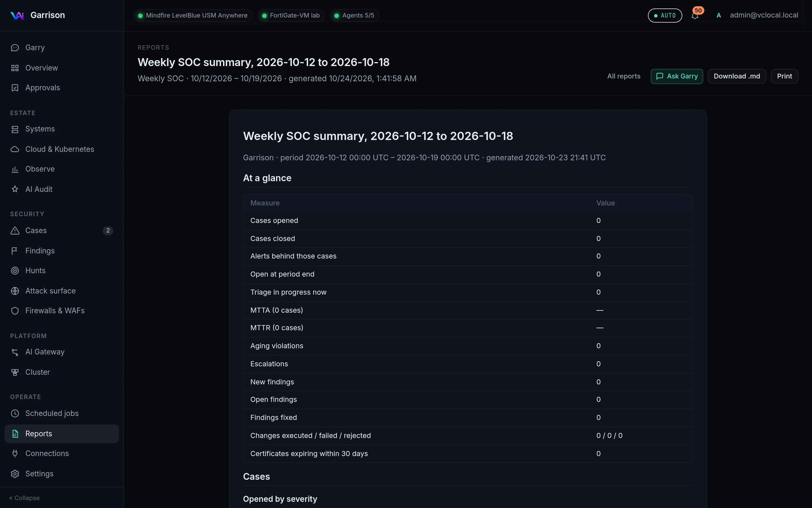
Task: Click the FortiGate-VM lab status chip
Action: click(291, 16)
